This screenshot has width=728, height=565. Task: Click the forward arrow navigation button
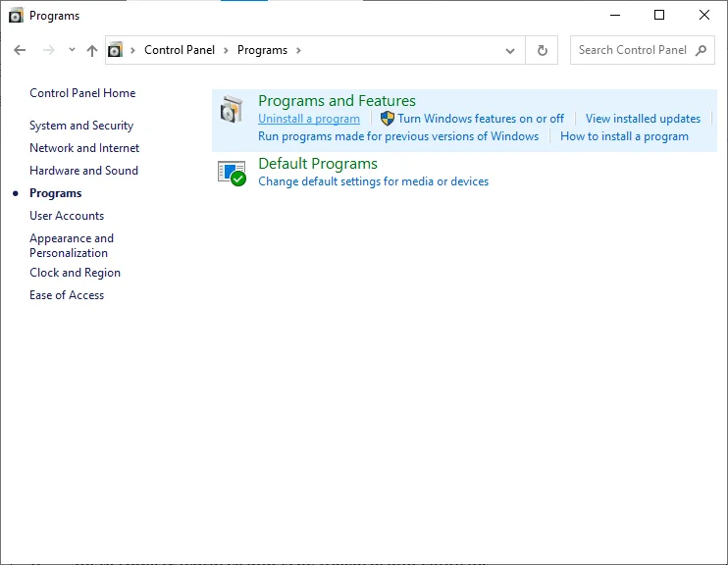click(48, 50)
